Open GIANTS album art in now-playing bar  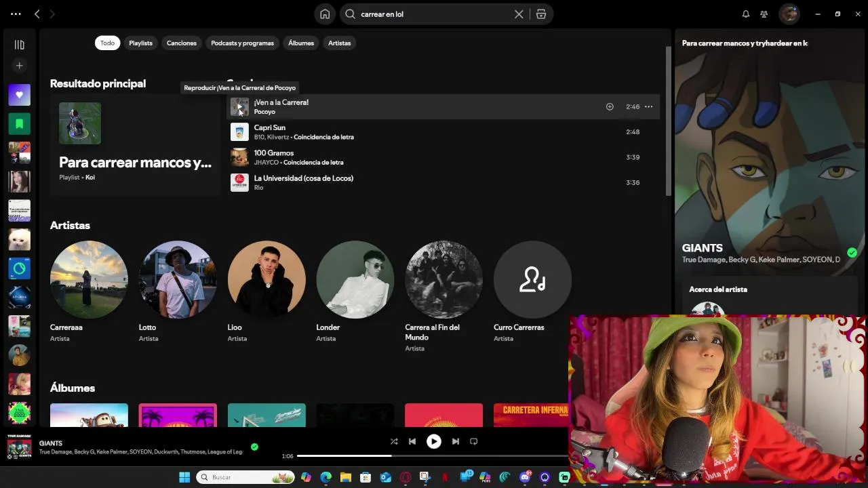pyautogui.click(x=19, y=447)
